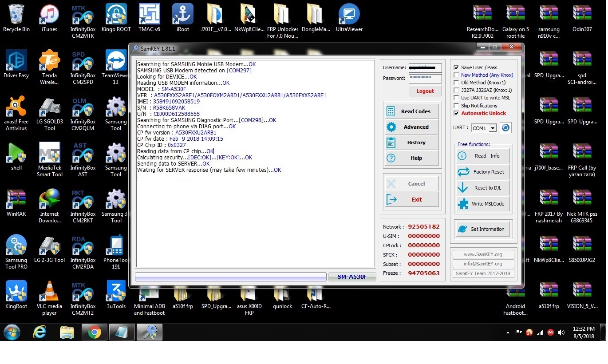Open InfinityBox CM2SPD shortcut
Screen dimensions: 608x364
point(83,68)
